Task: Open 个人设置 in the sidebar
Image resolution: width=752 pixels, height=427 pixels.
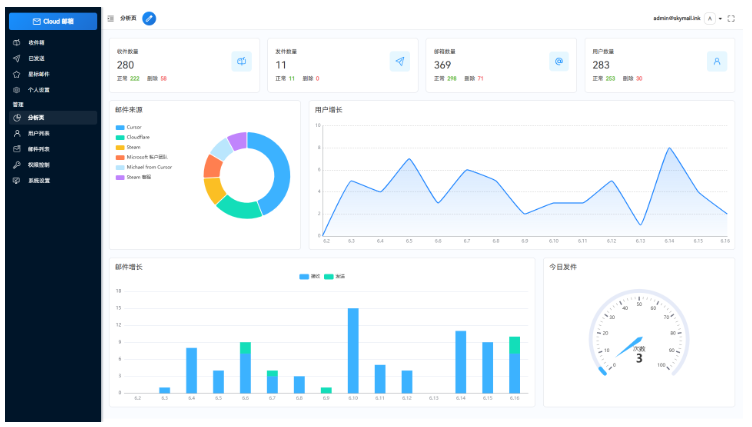Action: click(53, 90)
